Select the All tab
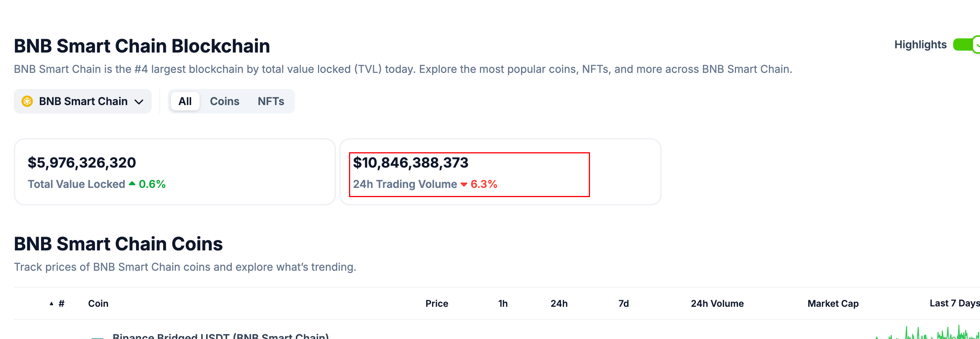980x339 pixels. click(x=185, y=101)
